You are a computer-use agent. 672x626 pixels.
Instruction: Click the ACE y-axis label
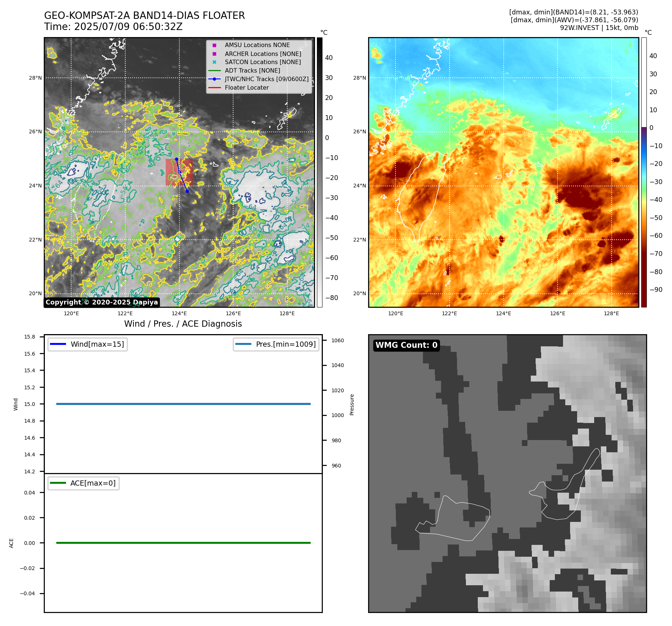11,543
